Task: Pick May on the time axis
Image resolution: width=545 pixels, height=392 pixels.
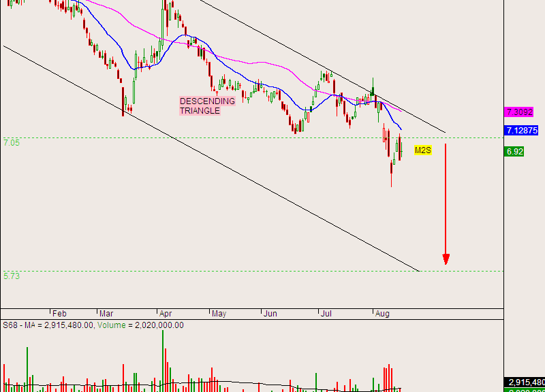Action: [219, 314]
